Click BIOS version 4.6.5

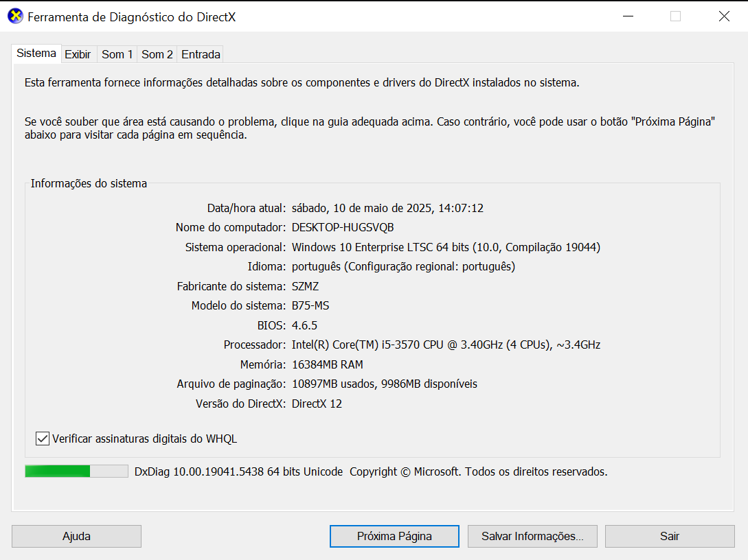(304, 325)
